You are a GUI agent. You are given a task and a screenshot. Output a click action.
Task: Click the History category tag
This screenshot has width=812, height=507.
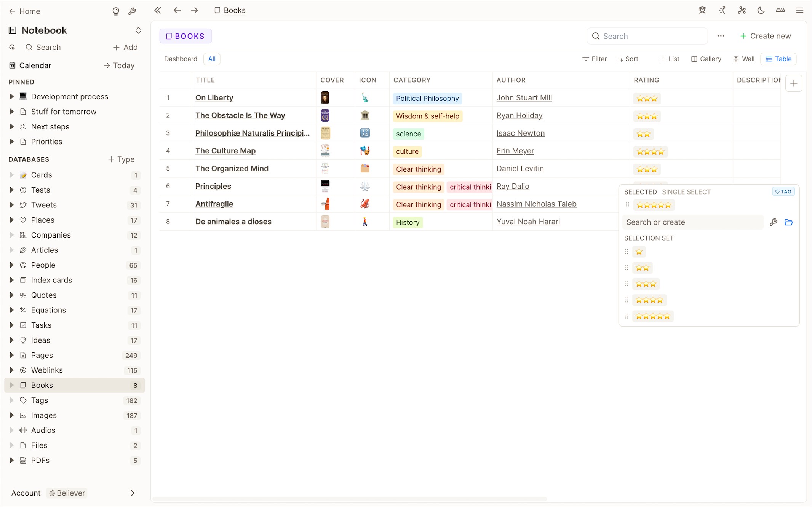click(x=408, y=222)
